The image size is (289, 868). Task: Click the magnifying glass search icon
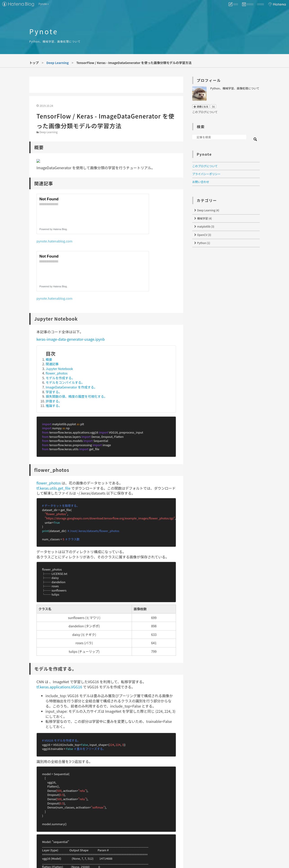click(x=255, y=139)
